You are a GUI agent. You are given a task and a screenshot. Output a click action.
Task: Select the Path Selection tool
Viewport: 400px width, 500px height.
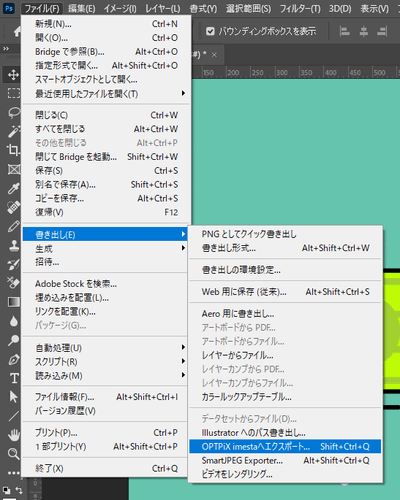13,397
